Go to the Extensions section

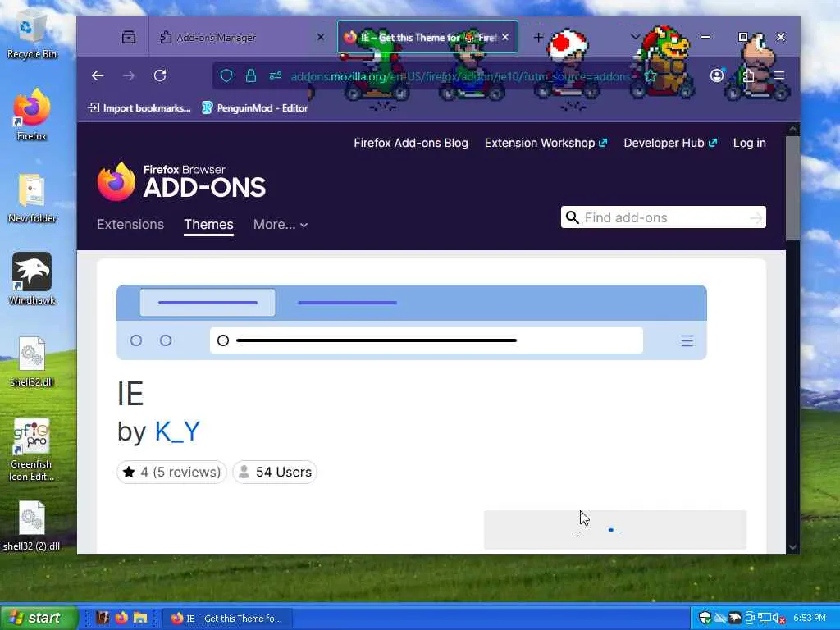130,225
